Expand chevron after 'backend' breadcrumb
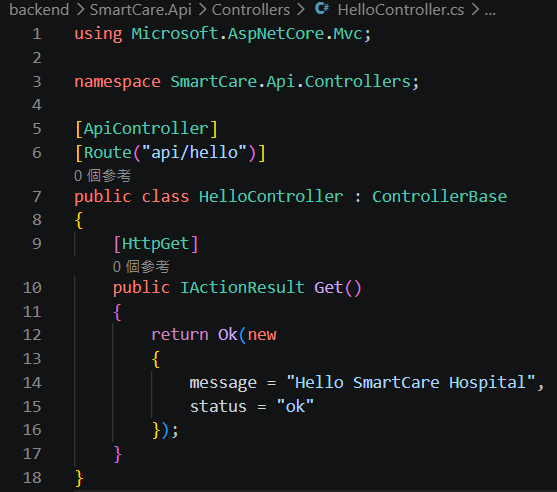557x492 pixels. pyautogui.click(x=80, y=10)
